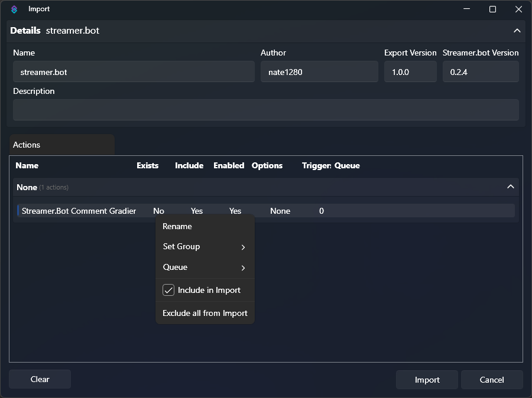Select Exclude all from Import
Screen dimensions: 532x398
click(205, 313)
